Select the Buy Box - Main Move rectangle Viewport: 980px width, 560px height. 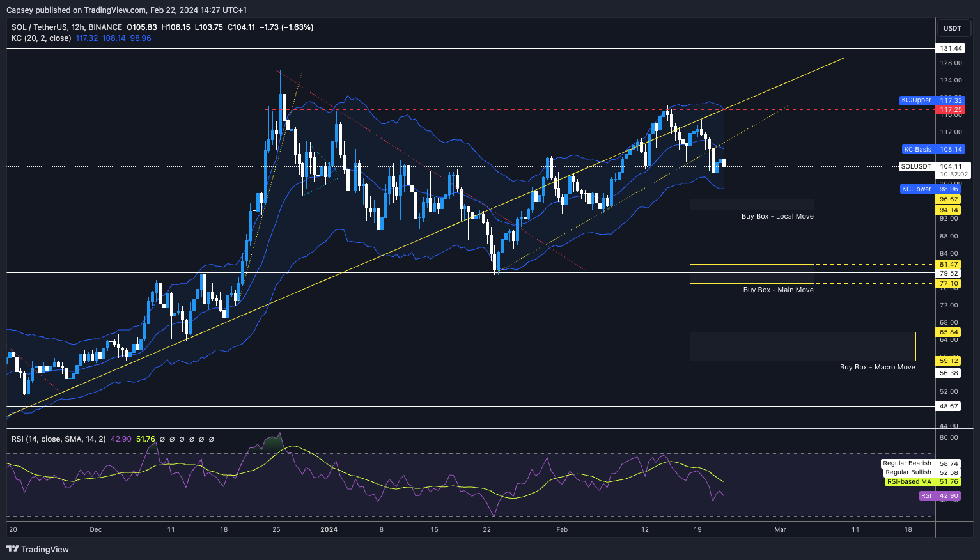tap(751, 274)
